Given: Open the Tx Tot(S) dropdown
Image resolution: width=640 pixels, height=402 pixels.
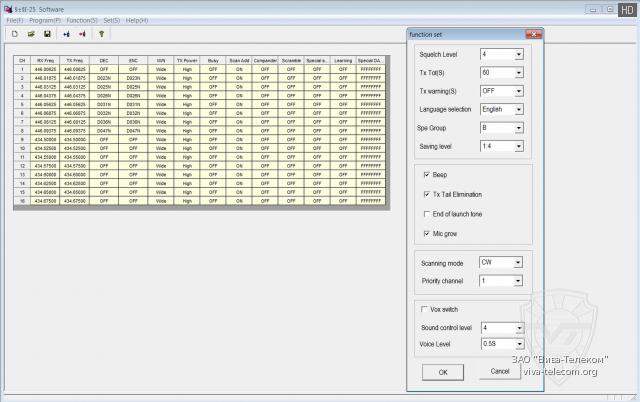Looking at the screenshot, I should point(519,73).
